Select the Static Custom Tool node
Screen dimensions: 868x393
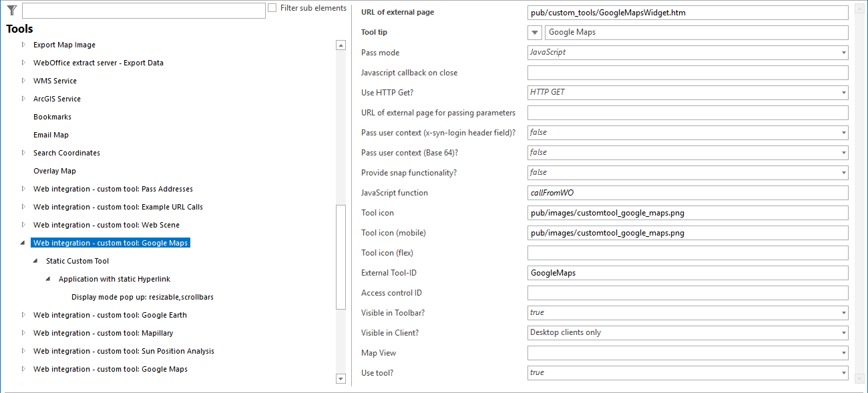pos(78,260)
